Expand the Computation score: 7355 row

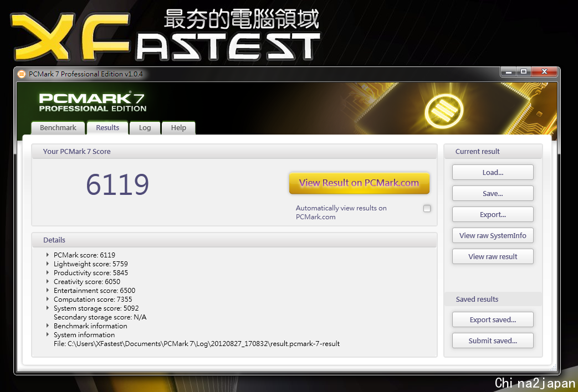pyautogui.click(x=48, y=299)
